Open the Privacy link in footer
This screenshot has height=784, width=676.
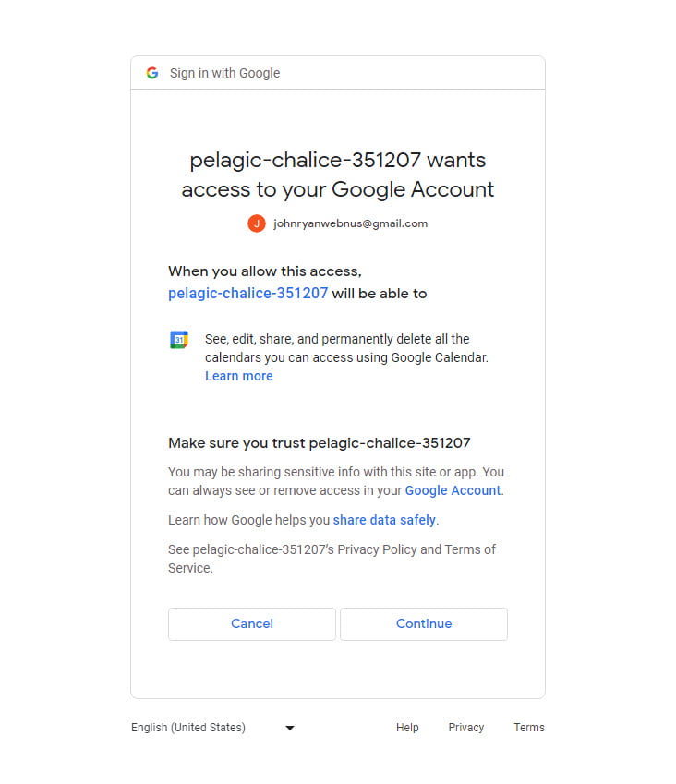pos(466,728)
